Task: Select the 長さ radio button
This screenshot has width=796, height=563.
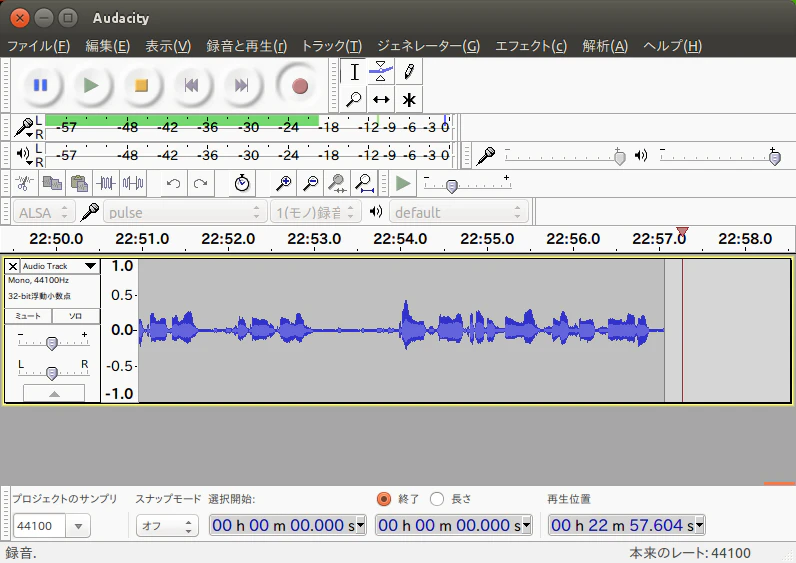Action: tap(437, 499)
